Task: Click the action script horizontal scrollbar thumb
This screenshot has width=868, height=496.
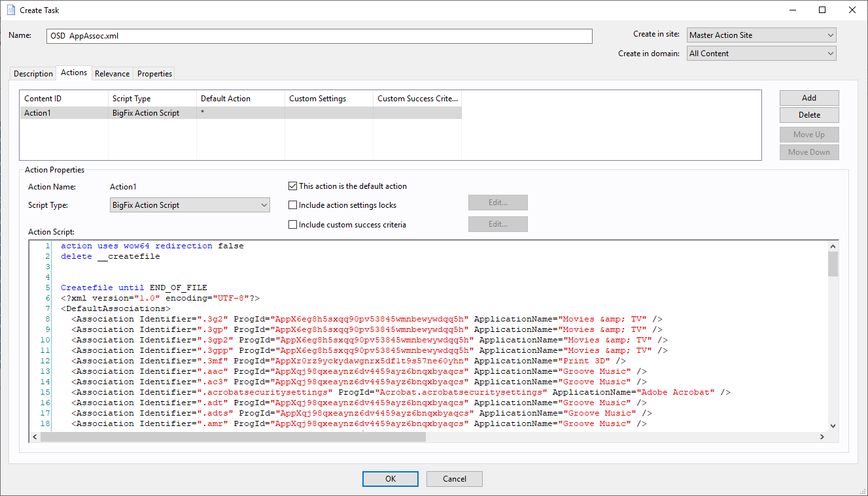Action: (233, 437)
